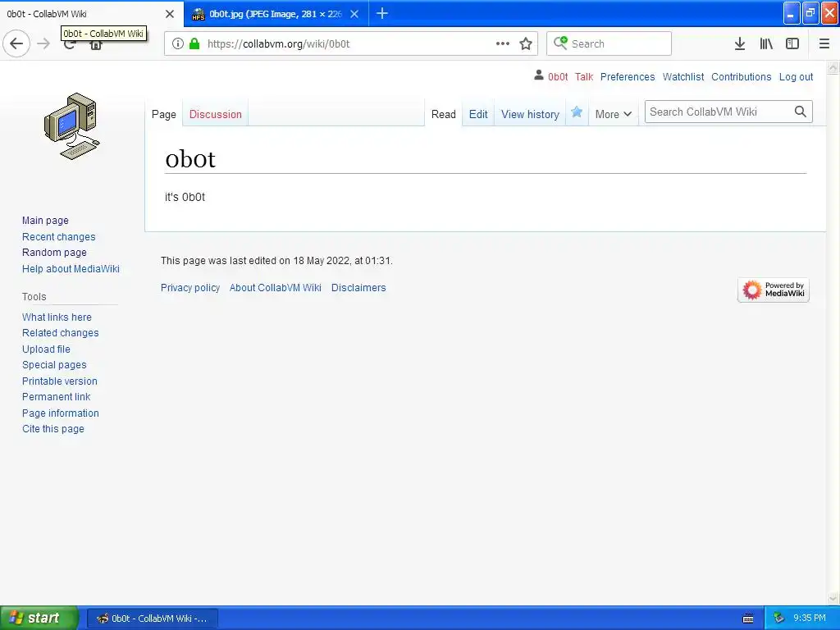
Task: Open Cite this page link
Action: pos(53,428)
